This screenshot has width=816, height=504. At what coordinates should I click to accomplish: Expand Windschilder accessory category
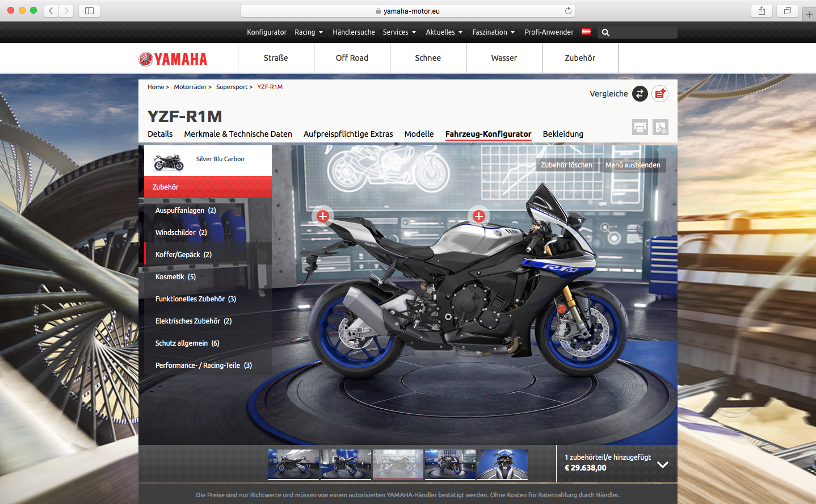pos(208,232)
